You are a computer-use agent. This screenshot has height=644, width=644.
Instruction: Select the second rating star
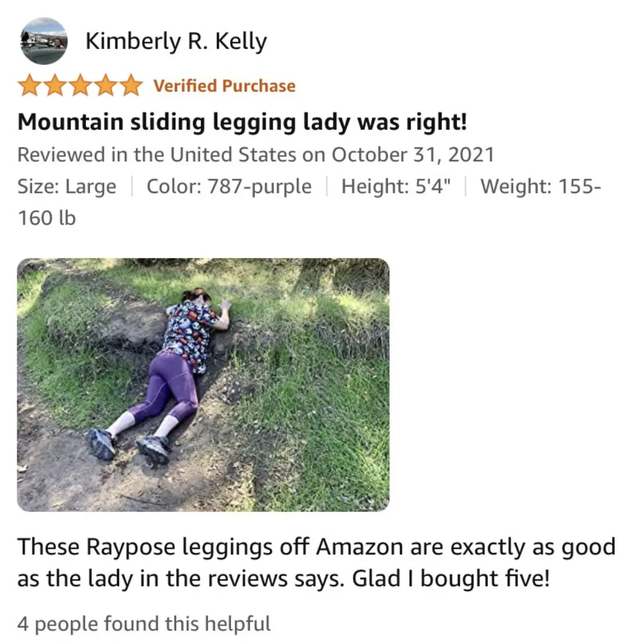(54, 86)
